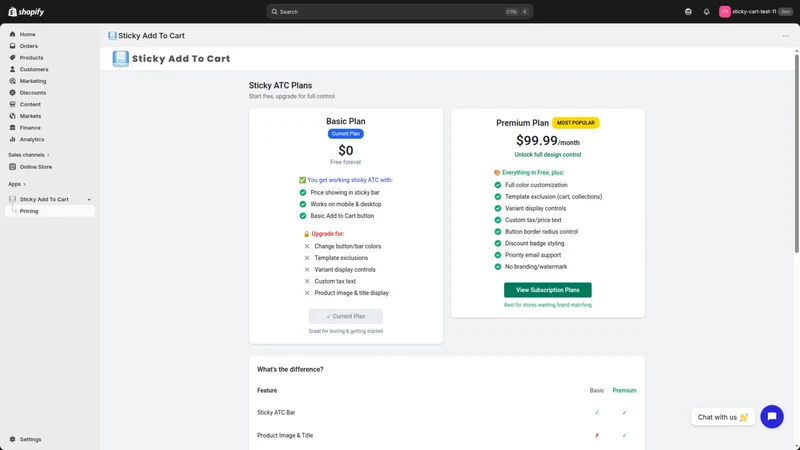Open the Analytics bar chart icon
Image resolution: width=800 pixels, height=450 pixels.
(12, 139)
